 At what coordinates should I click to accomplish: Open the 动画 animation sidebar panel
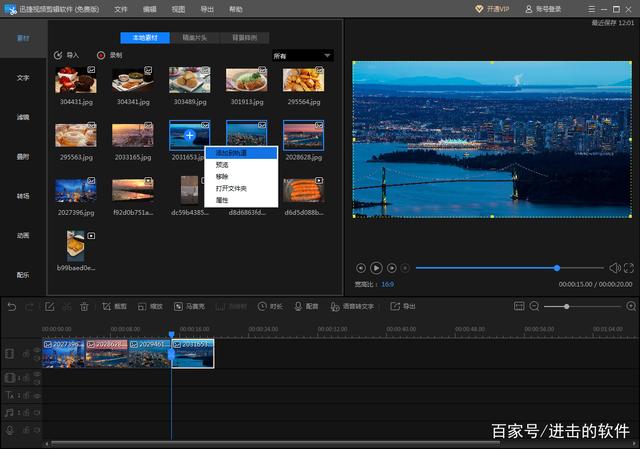[x=23, y=235]
